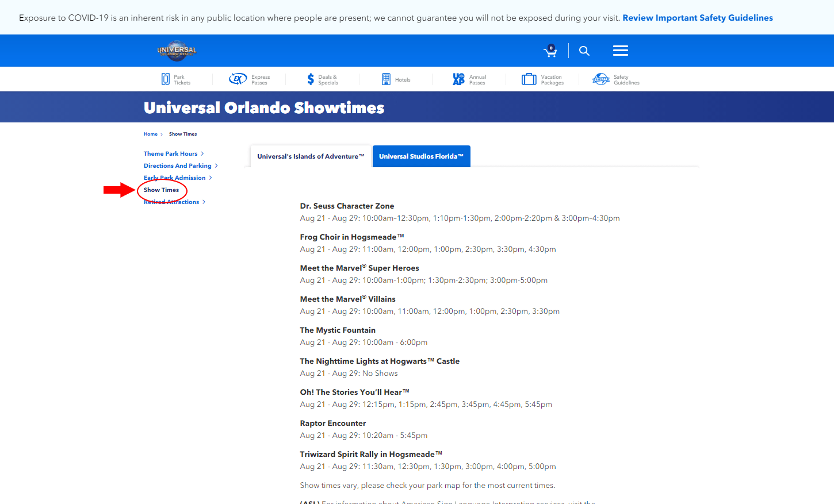Click the Express Passes EX icon
The image size is (834, 504).
click(x=238, y=79)
